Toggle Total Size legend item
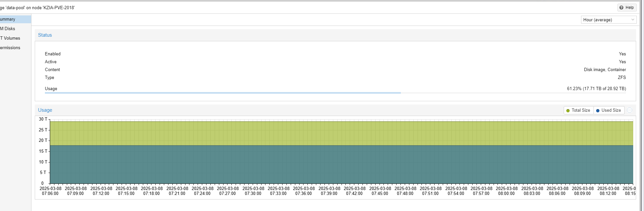Screen dimensions: 644x211 pyautogui.click(x=578, y=110)
